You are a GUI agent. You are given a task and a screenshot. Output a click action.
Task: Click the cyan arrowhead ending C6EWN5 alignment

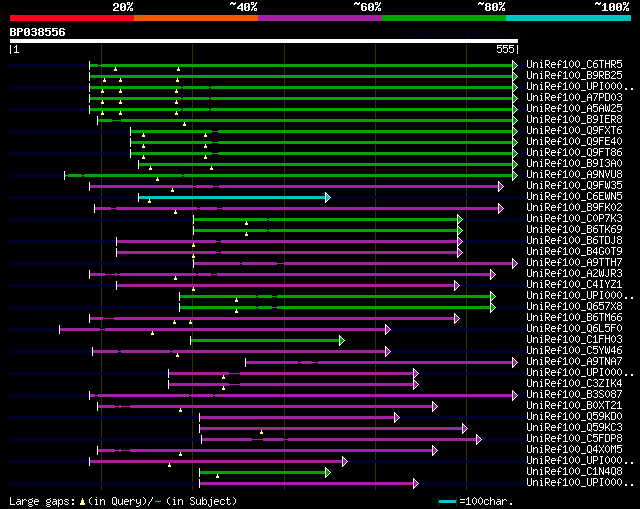328,198
